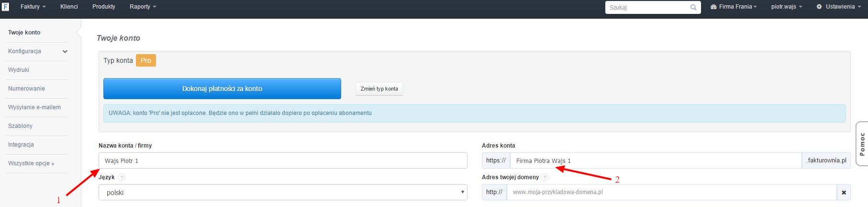The height and width of the screenshot is (207, 868).
Task: Go to the Produkty section
Action: (x=104, y=7)
